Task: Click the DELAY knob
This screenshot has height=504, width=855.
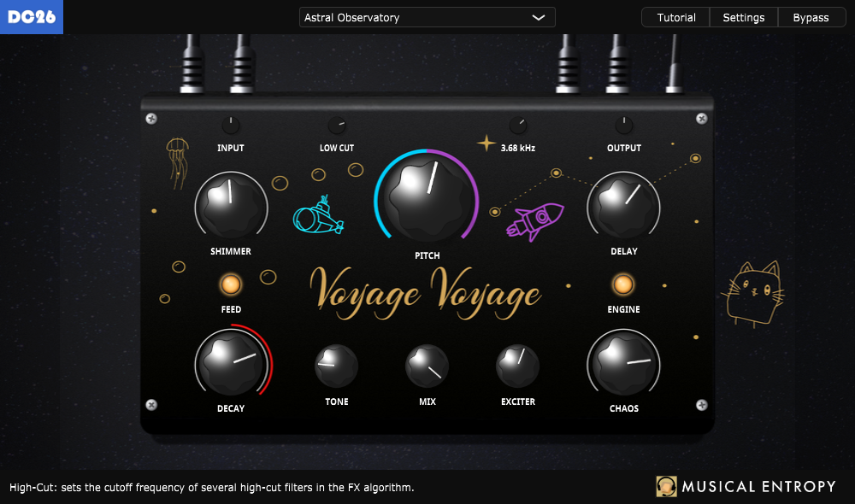Action: (x=624, y=205)
